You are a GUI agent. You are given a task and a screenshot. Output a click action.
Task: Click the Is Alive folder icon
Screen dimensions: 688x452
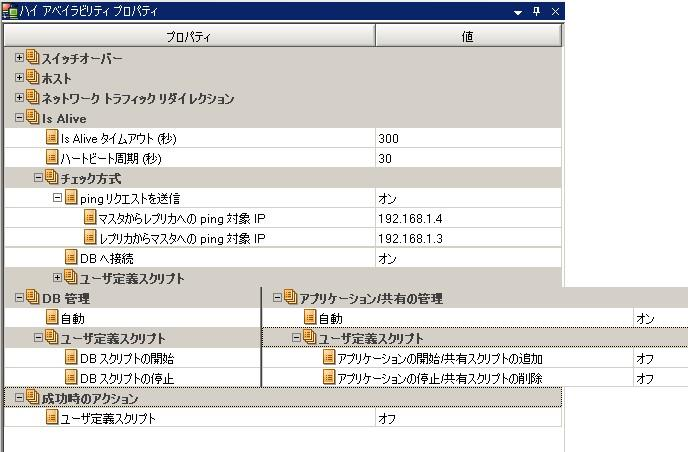32,117
